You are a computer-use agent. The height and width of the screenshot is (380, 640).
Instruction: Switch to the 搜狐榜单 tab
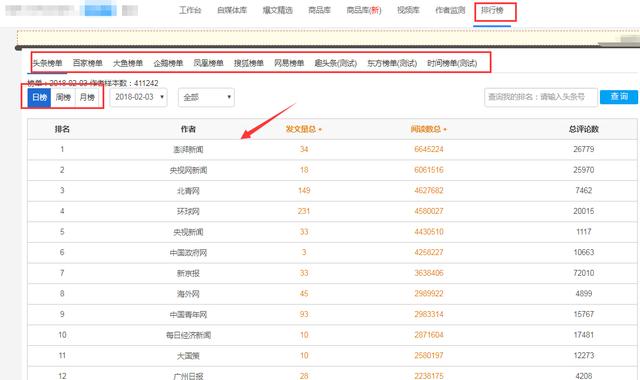click(x=249, y=63)
